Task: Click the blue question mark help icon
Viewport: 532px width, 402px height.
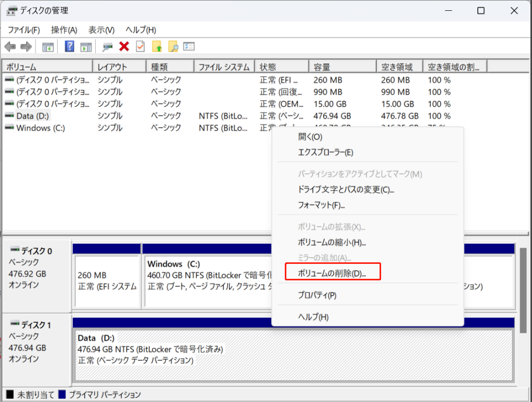Action: click(70, 47)
